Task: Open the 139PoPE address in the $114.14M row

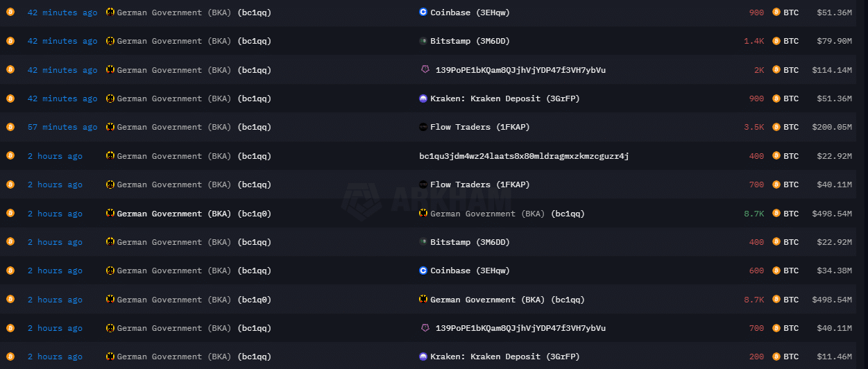Action: 520,70
